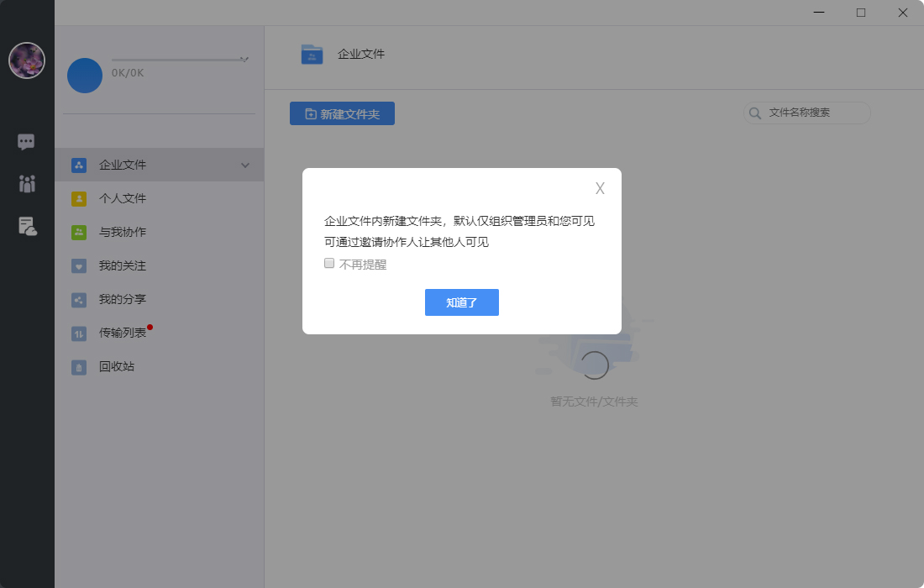The image size is (924, 588).
Task: Click the 企业文件 folder icon in the header
Action: (x=312, y=55)
